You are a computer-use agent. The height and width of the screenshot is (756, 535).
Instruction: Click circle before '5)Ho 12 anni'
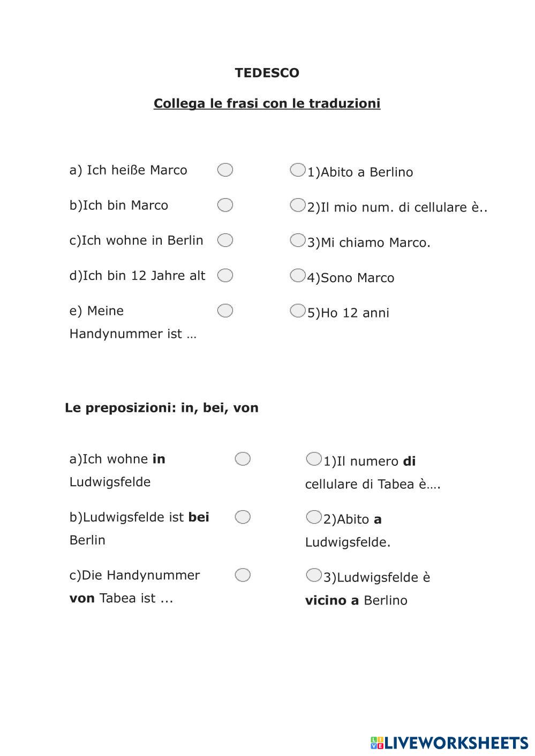coord(297,311)
